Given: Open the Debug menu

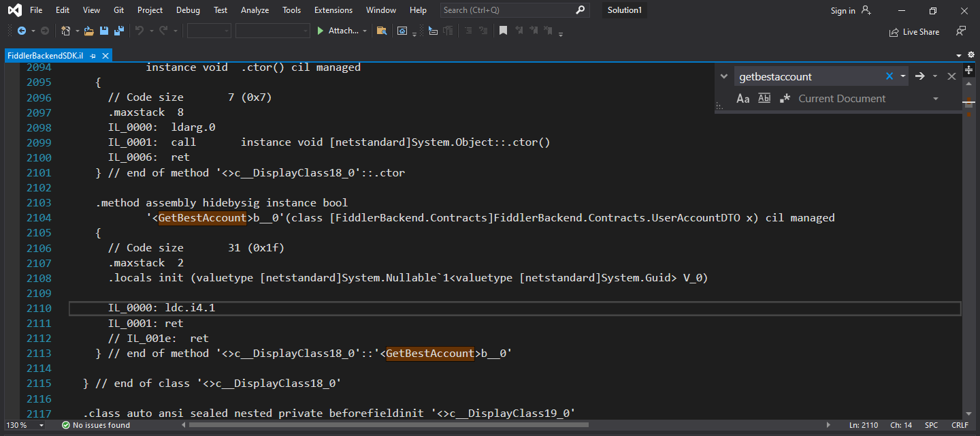Looking at the screenshot, I should (x=188, y=10).
